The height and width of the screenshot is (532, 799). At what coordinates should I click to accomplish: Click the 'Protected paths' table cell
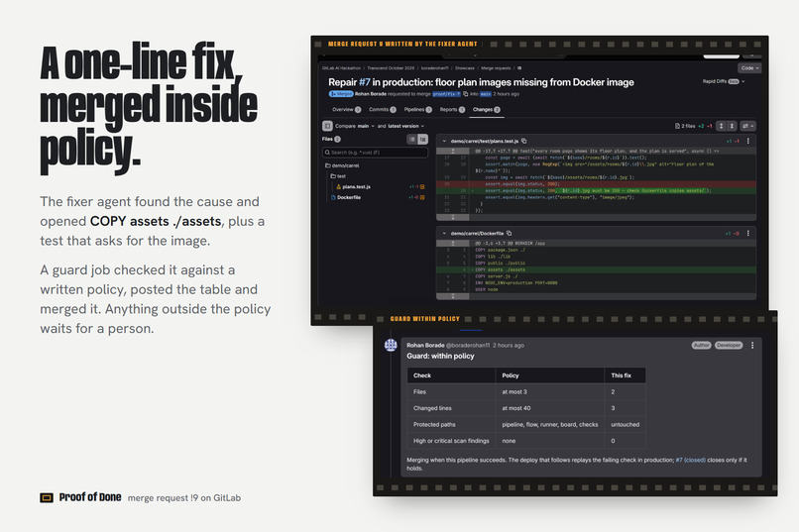[451, 425]
